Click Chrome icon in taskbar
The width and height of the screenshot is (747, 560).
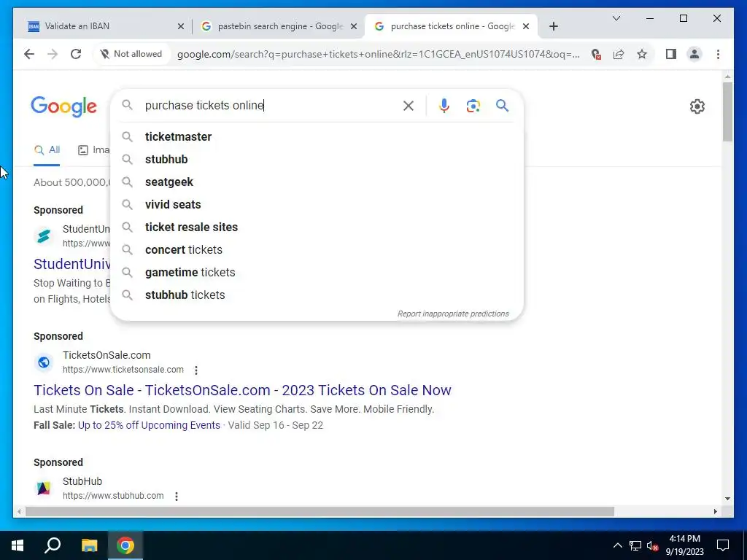pos(125,545)
